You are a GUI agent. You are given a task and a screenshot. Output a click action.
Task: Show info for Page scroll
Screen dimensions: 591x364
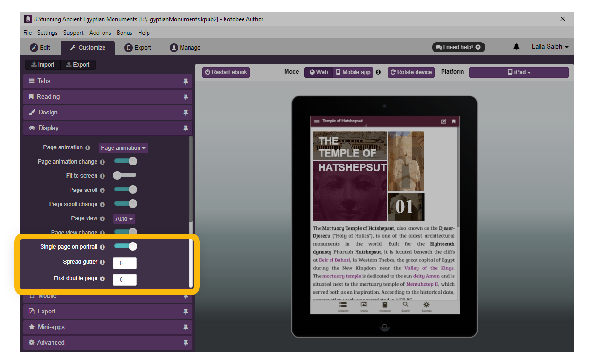pyautogui.click(x=103, y=190)
